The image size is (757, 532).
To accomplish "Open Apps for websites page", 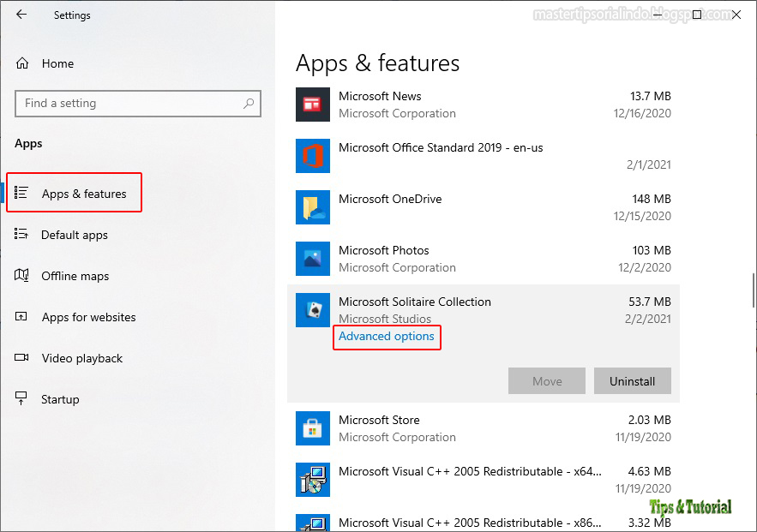I will click(x=89, y=317).
